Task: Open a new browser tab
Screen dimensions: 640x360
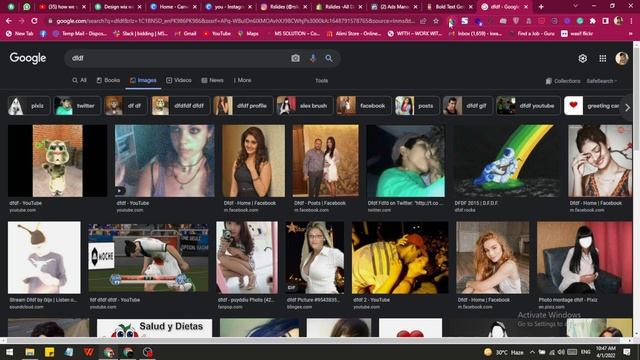Action: (x=541, y=7)
